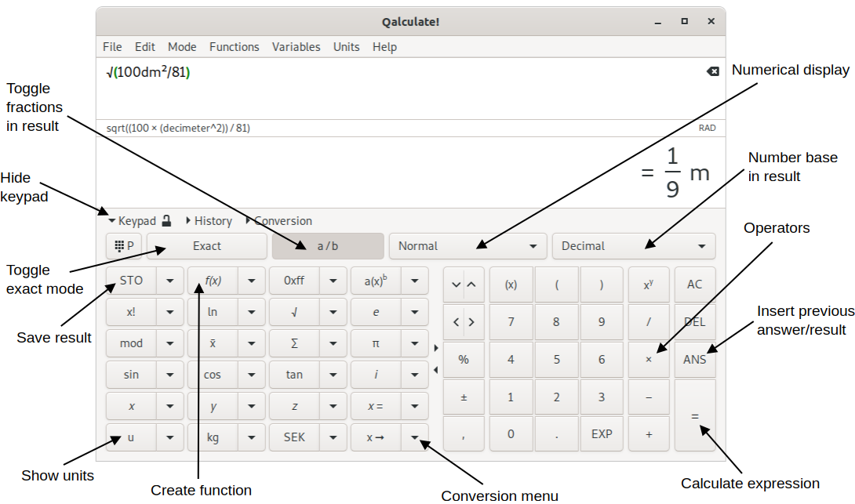
Task: Insert the constant e
Action: [377, 311]
